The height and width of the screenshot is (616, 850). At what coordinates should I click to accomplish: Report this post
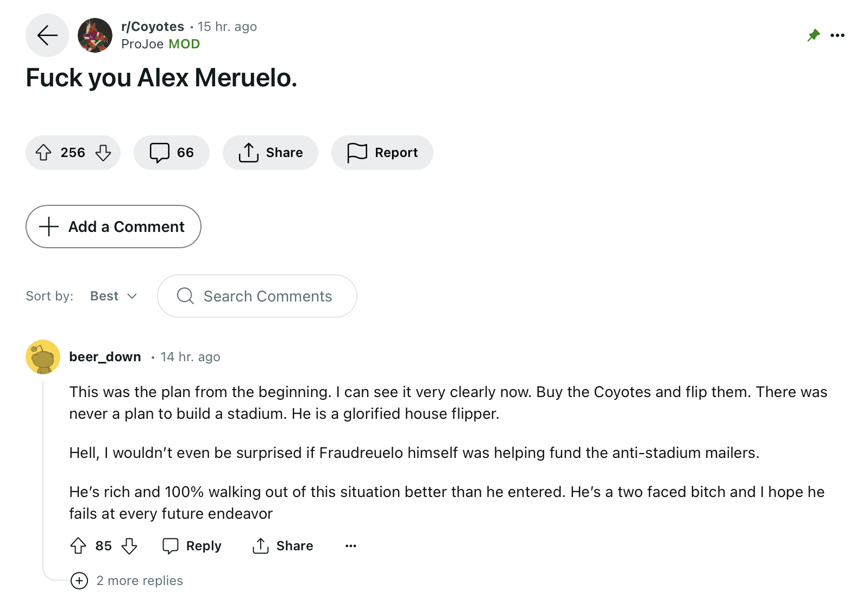pos(382,153)
